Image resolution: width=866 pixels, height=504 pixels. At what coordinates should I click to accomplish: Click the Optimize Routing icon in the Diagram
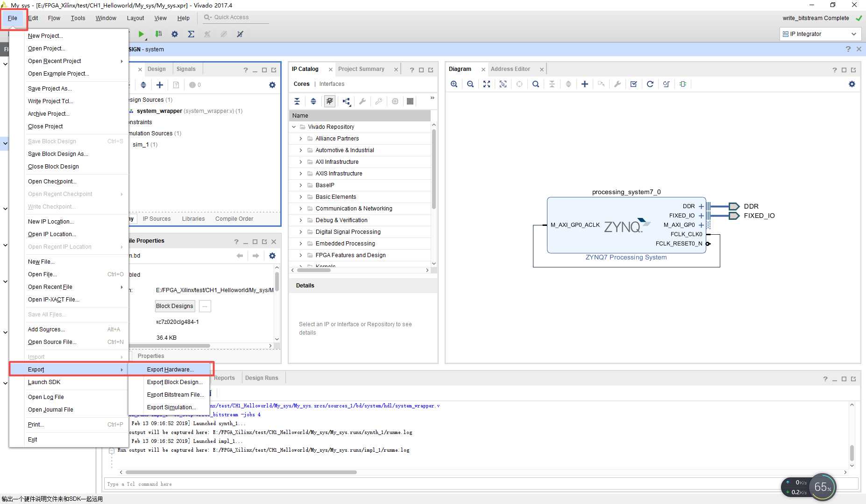[x=667, y=84]
